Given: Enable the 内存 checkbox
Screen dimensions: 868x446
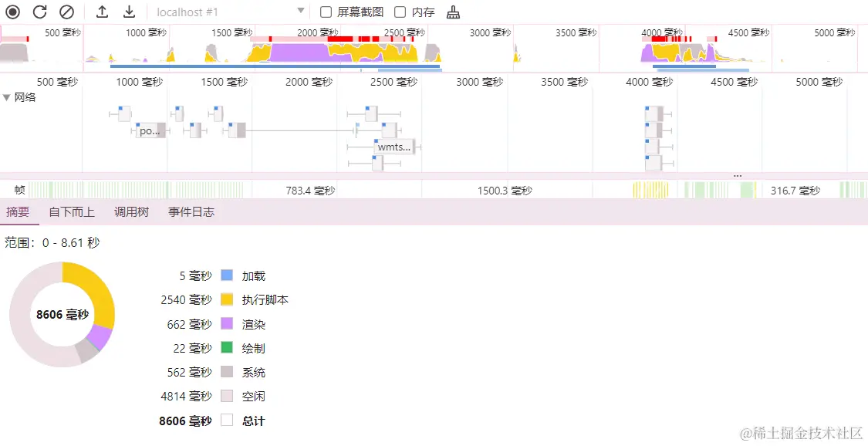Looking at the screenshot, I should pos(400,12).
